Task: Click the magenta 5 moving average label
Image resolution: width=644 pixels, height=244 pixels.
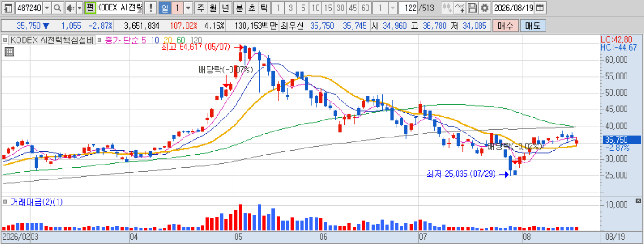Action: (144, 40)
